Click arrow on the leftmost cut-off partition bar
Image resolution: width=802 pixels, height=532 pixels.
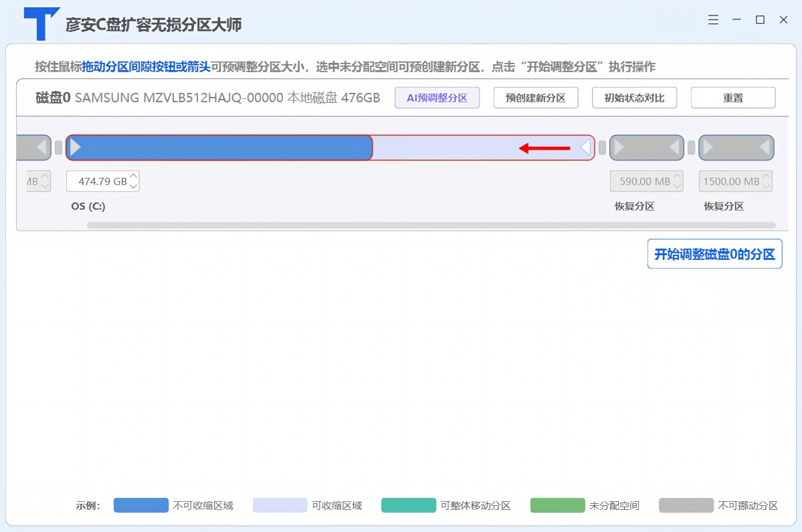[42, 148]
